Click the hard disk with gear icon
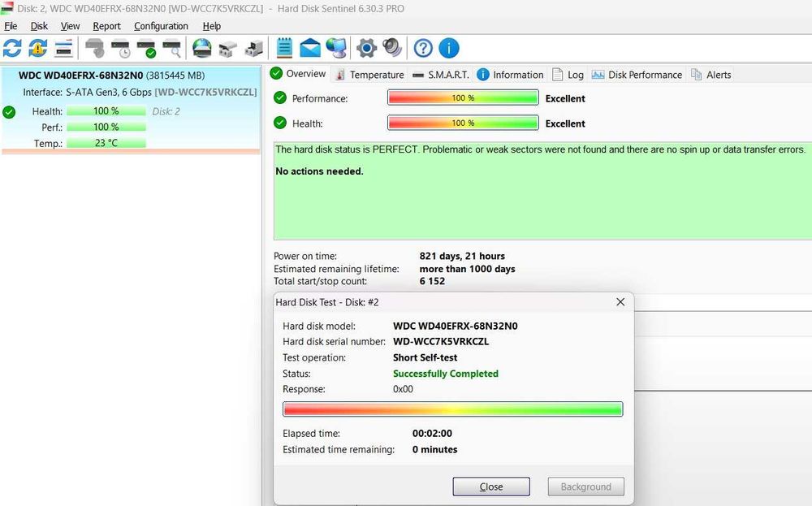This screenshot has width=812, height=506. pyautogui.click(x=95, y=48)
